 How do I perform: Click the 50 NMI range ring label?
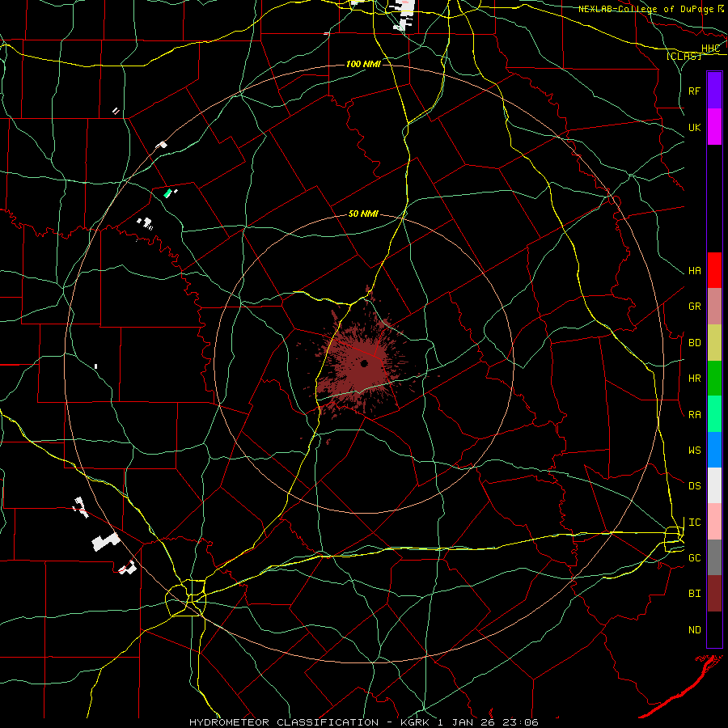tap(363, 214)
